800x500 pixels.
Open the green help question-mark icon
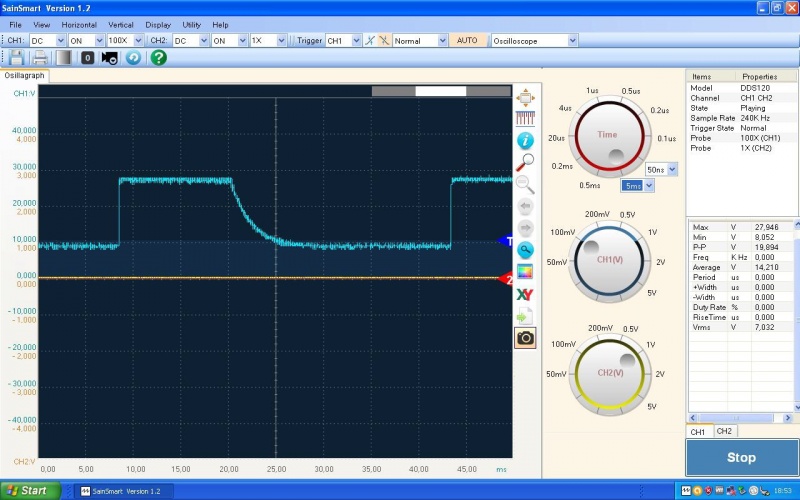tap(158, 58)
